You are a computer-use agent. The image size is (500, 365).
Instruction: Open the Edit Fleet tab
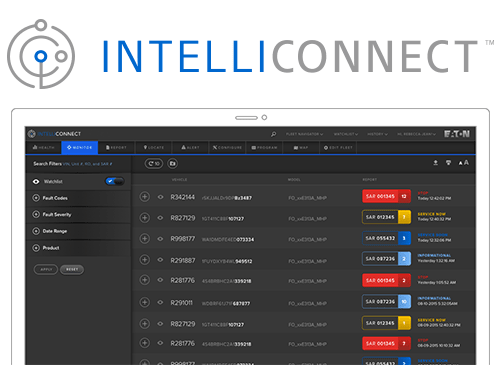coord(338,147)
